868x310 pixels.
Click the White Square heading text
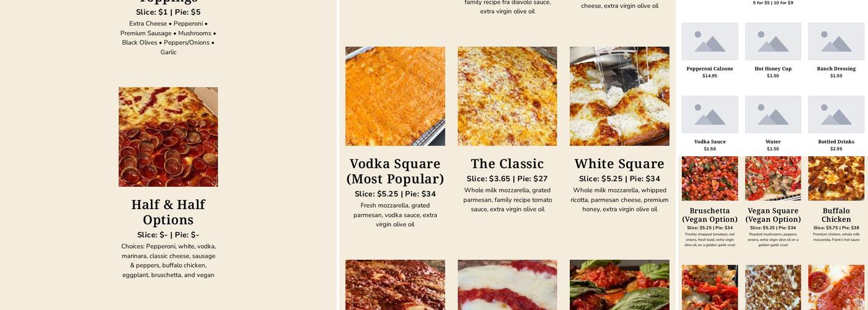pyautogui.click(x=619, y=164)
